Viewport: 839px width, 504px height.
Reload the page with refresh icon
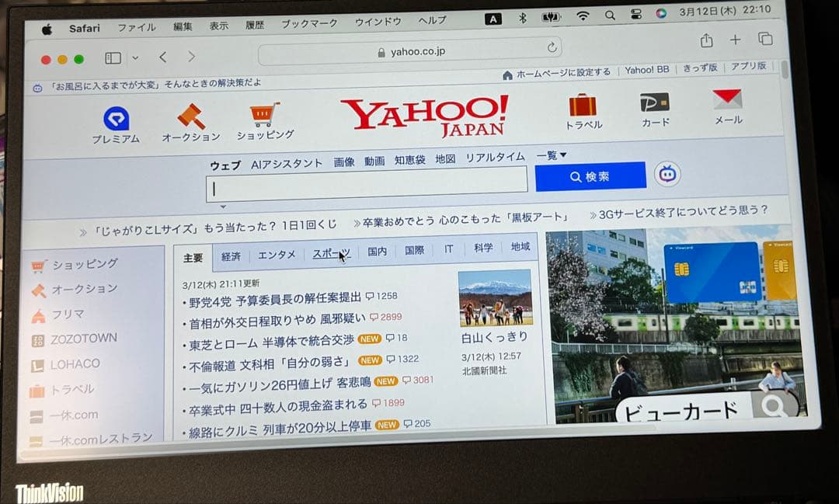click(552, 47)
